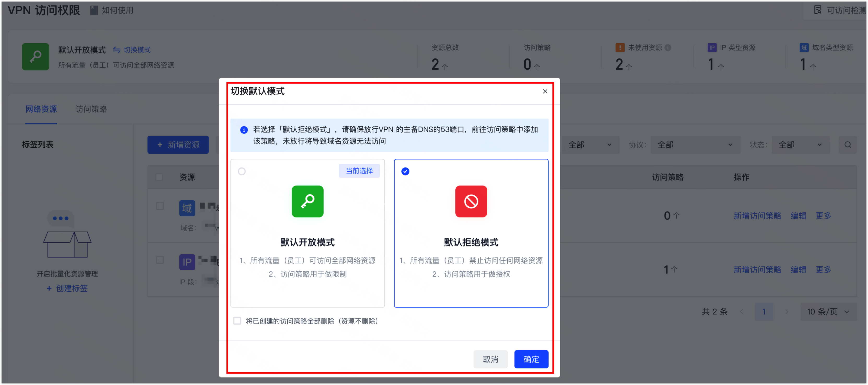Click the 切换模式 swap arrows icon
The image size is (868, 385).
[x=116, y=50]
